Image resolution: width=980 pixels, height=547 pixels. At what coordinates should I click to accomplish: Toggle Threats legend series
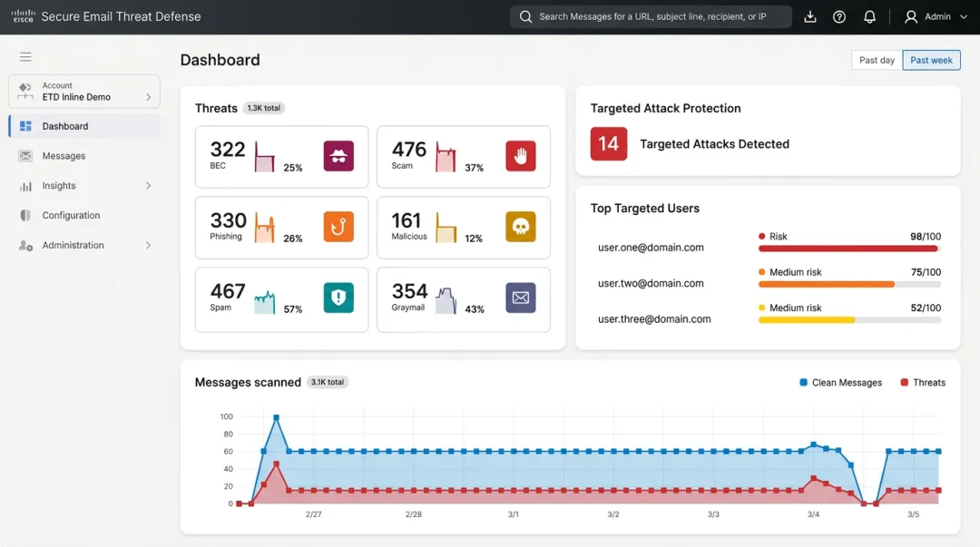coord(923,383)
